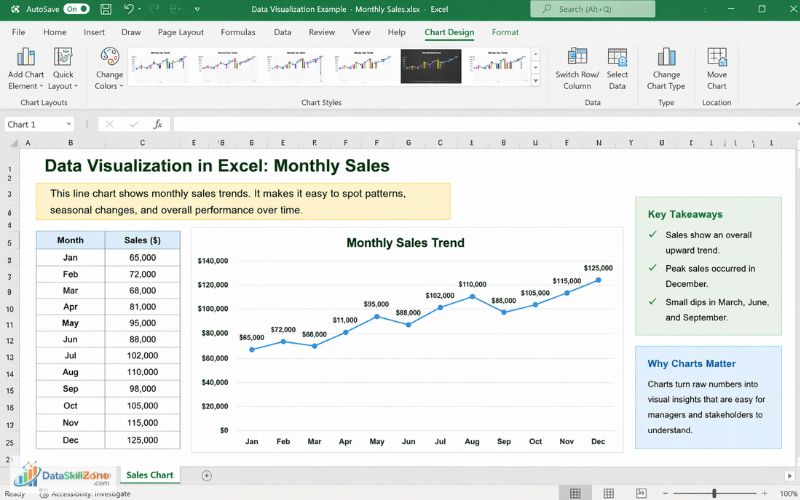The height and width of the screenshot is (500, 800).
Task: Click chart styles gallery down arrow
Action: (x=536, y=67)
